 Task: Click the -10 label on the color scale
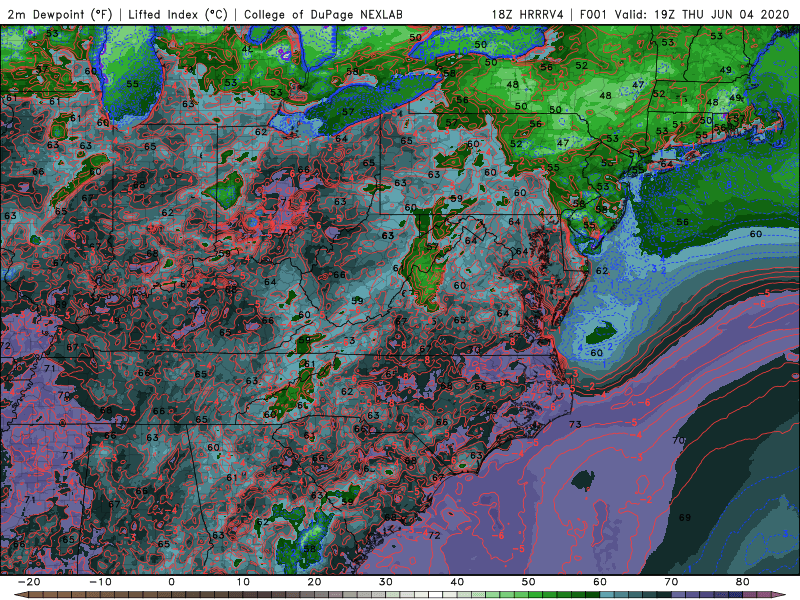click(x=100, y=582)
